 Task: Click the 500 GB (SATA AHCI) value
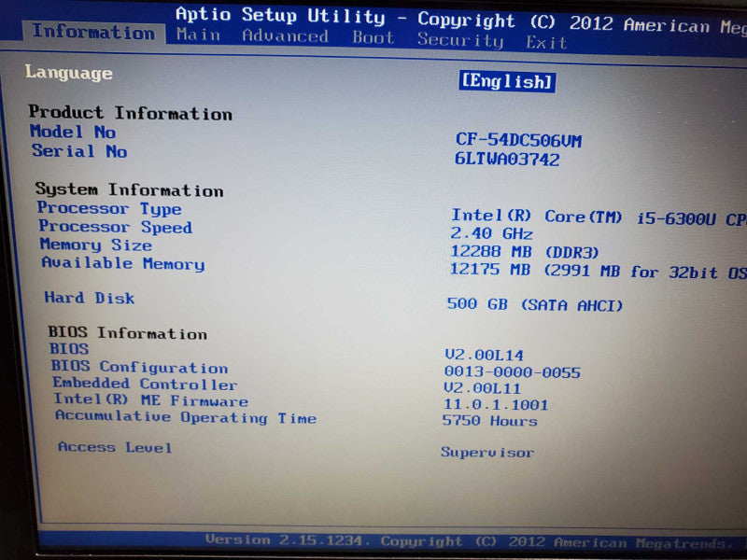[534, 304]
